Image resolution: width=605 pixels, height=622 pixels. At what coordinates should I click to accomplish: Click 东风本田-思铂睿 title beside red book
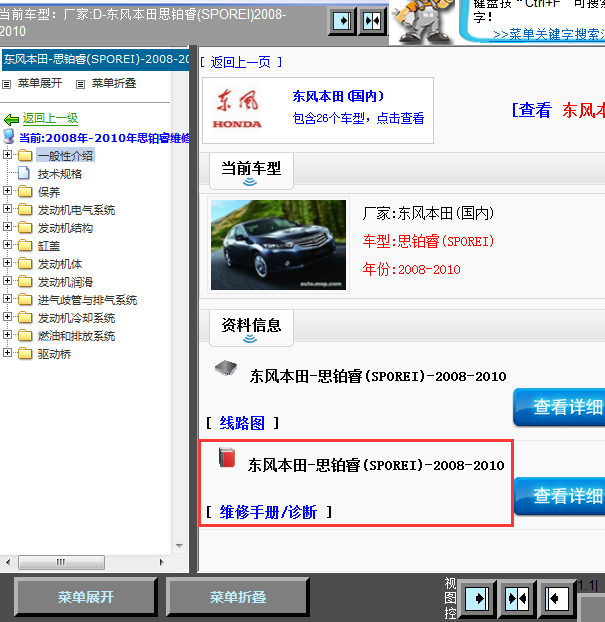pos(376,465)
